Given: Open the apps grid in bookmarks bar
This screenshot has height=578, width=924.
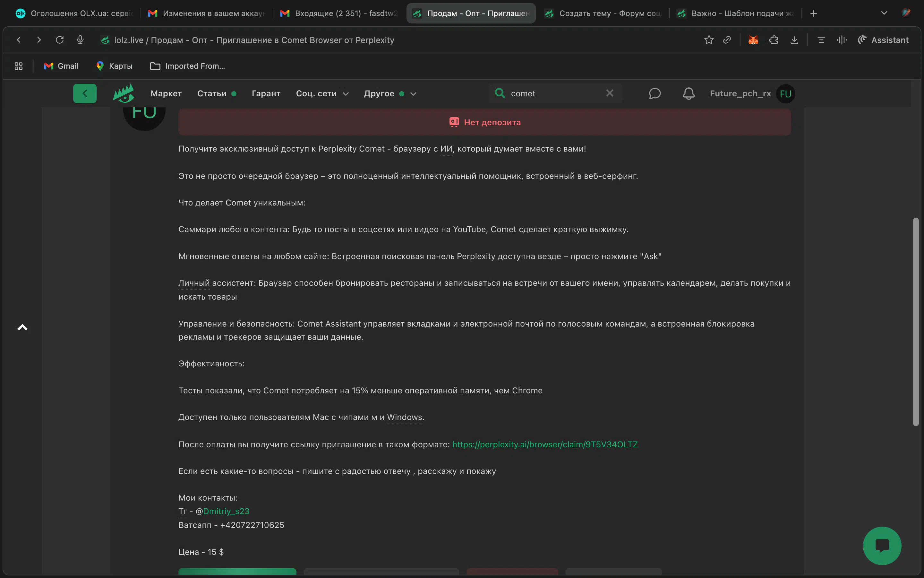Looking at the screenshot, I should 18,66.
